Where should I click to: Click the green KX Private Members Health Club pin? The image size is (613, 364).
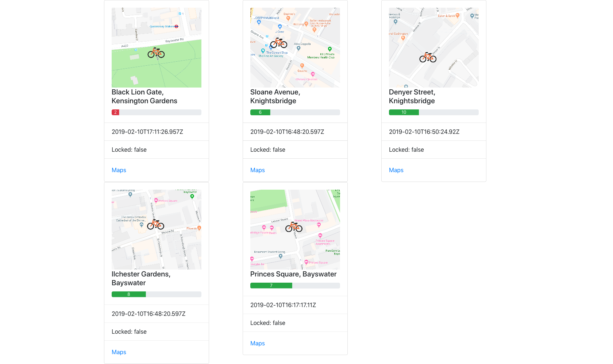[x=330, y=49]
